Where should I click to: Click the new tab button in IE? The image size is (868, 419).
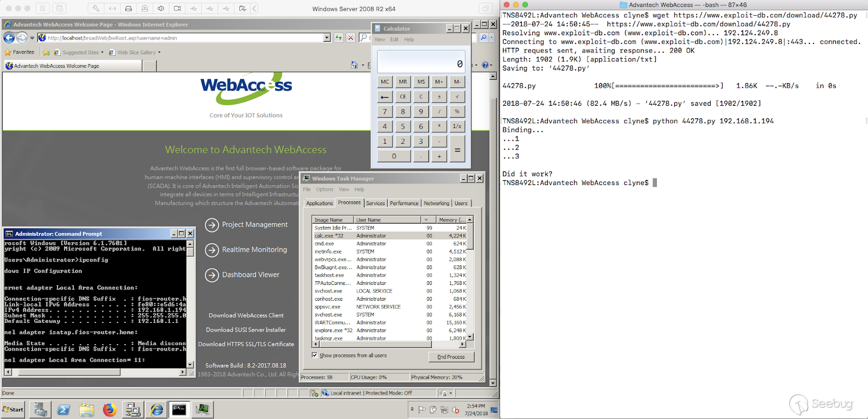tap(150, 66)
